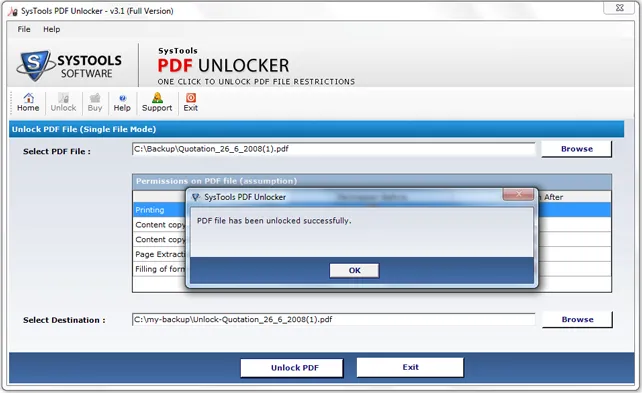Click the red Exit toolbar icon

(190, 102)
